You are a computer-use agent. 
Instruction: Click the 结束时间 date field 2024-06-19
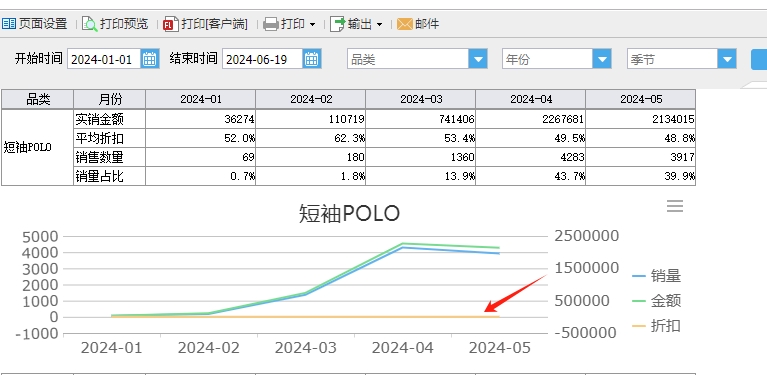point(262,59)
